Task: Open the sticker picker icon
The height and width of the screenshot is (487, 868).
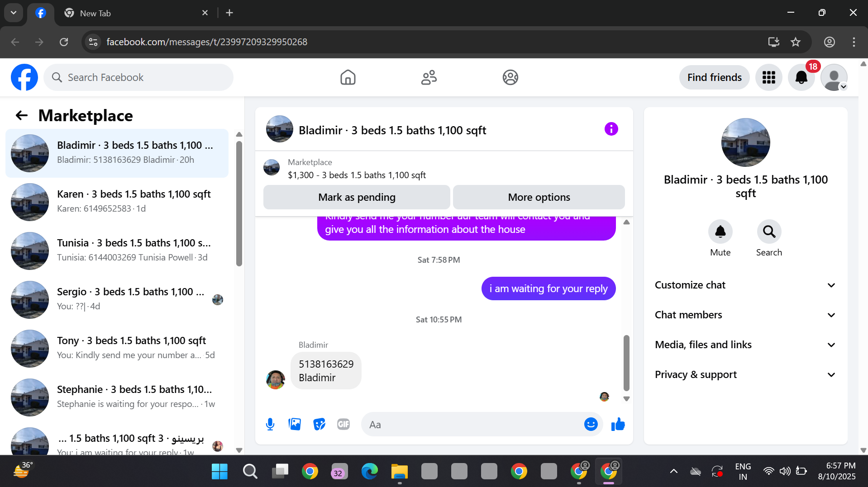Action: (319, 424)
